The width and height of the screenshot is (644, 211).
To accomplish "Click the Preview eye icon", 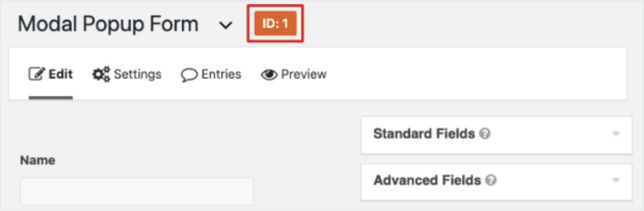I will [269, 75].
